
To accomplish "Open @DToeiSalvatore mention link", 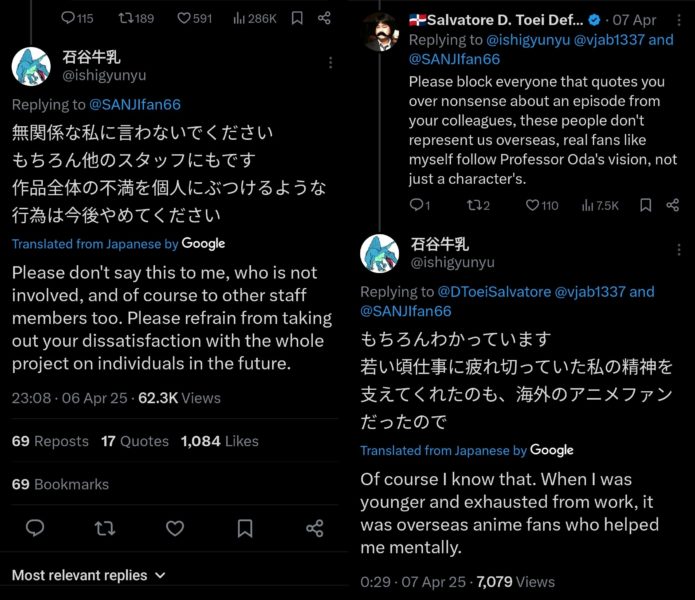I will point(494,292).
